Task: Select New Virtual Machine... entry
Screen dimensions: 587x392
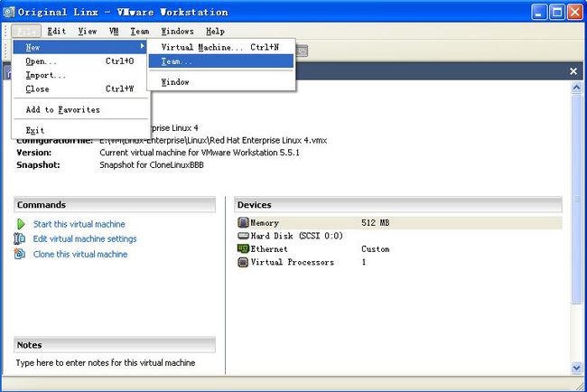Action: [221, 47]
